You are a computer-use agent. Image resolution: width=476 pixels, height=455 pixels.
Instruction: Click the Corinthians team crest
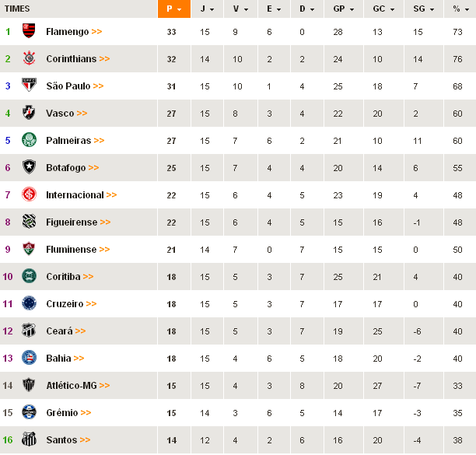30,59
